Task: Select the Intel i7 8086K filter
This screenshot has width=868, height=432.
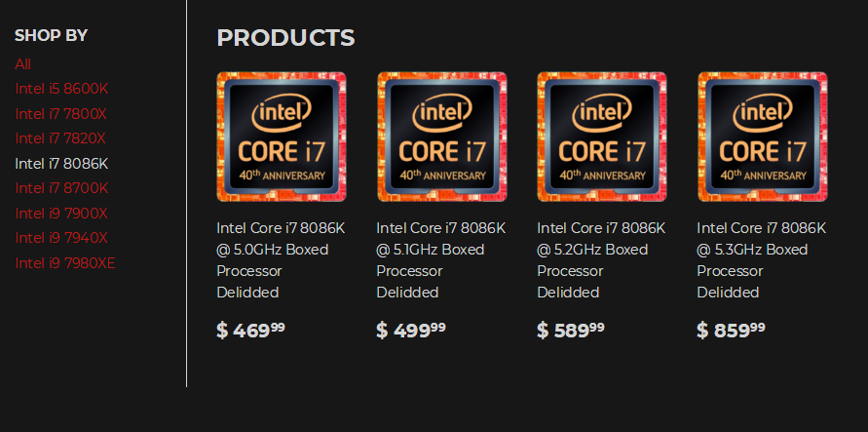Action: click(61, 164)
